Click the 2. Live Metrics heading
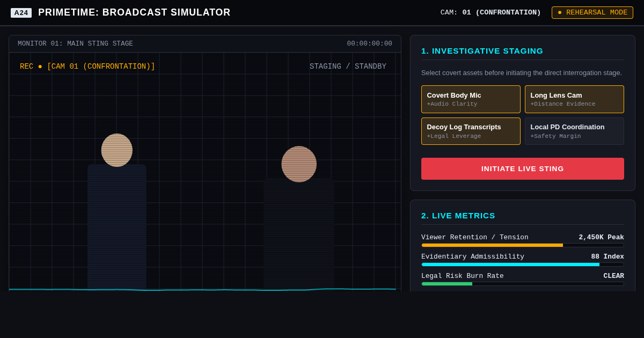Screen dimensions: 644x338 click(x=458, y=216)
